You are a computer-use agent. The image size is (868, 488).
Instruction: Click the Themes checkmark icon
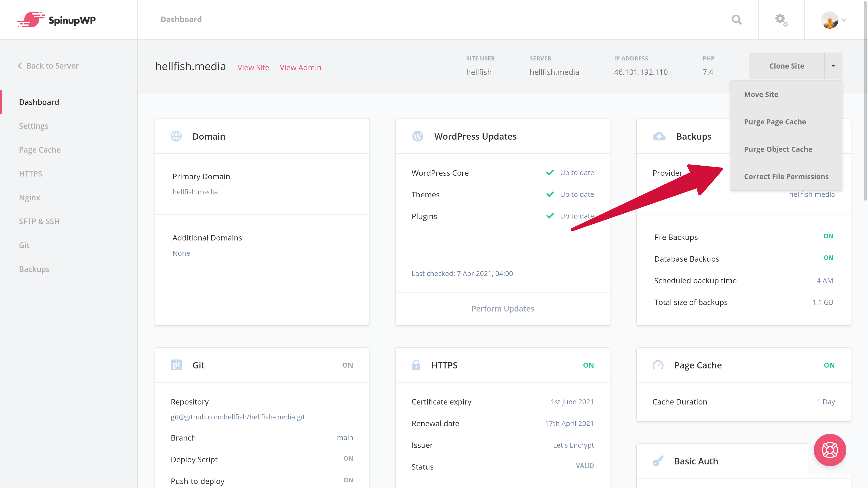point(550,194)
